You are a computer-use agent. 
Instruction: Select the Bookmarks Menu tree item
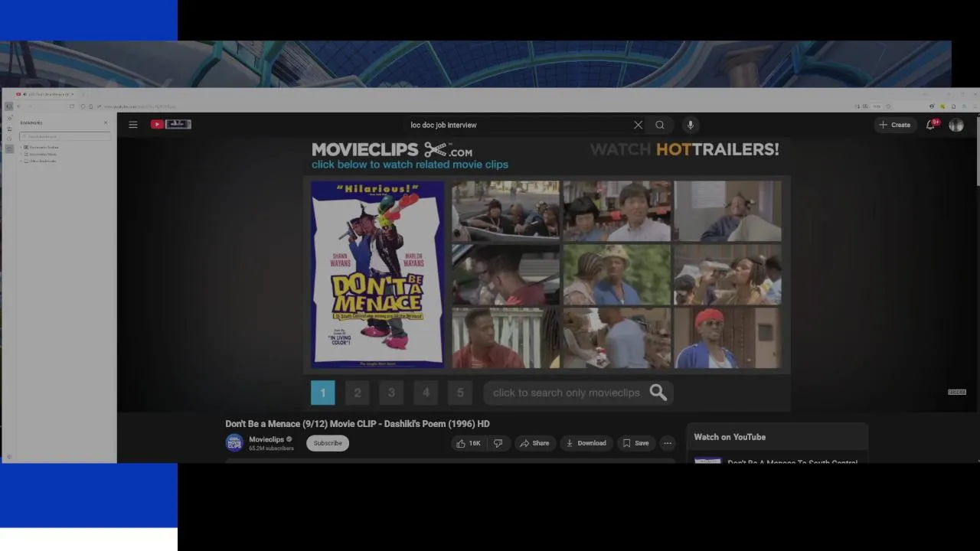(41, 154)
